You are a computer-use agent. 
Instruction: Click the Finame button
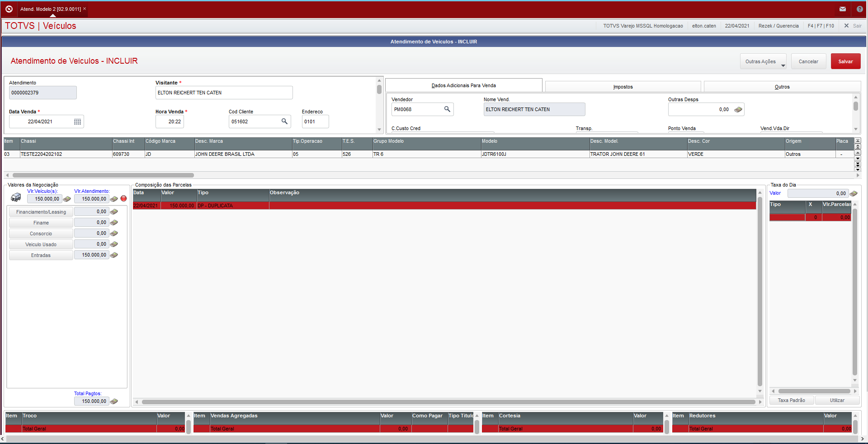click(x=41, y=223)
